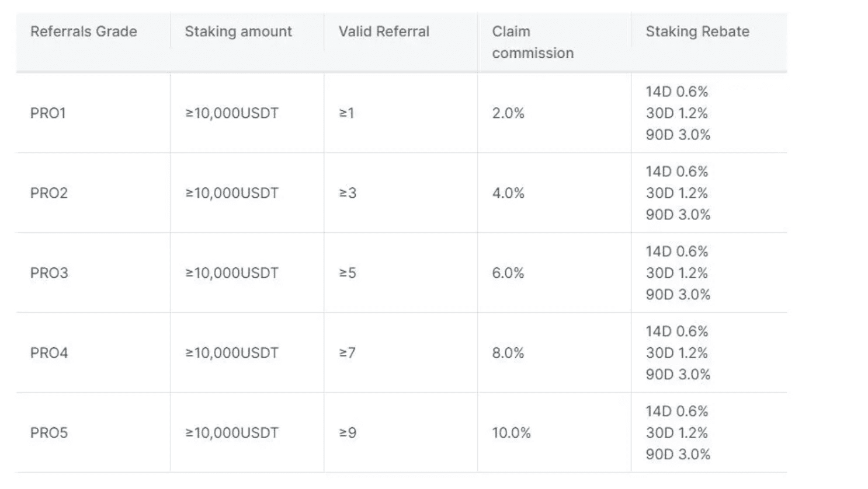Select the ≥7 valid referral cell
This screenshot has width=868, height=489.
pos(348,353)
